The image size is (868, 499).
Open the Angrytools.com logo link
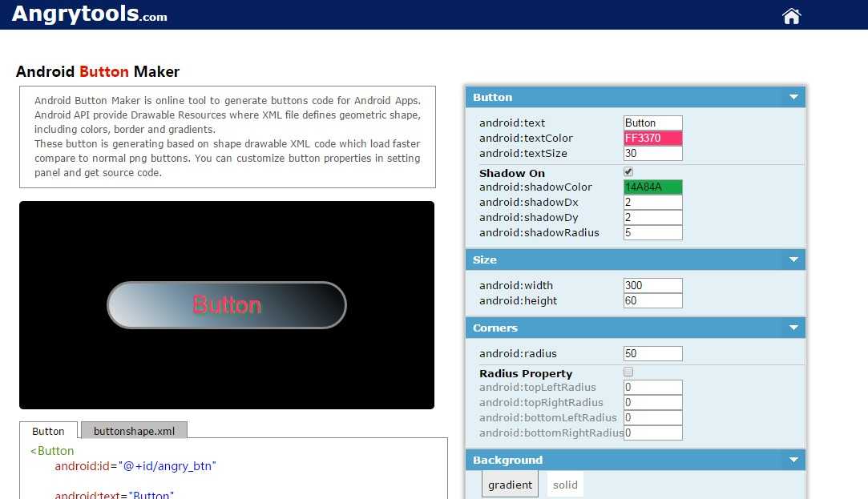tap(90, 14)
